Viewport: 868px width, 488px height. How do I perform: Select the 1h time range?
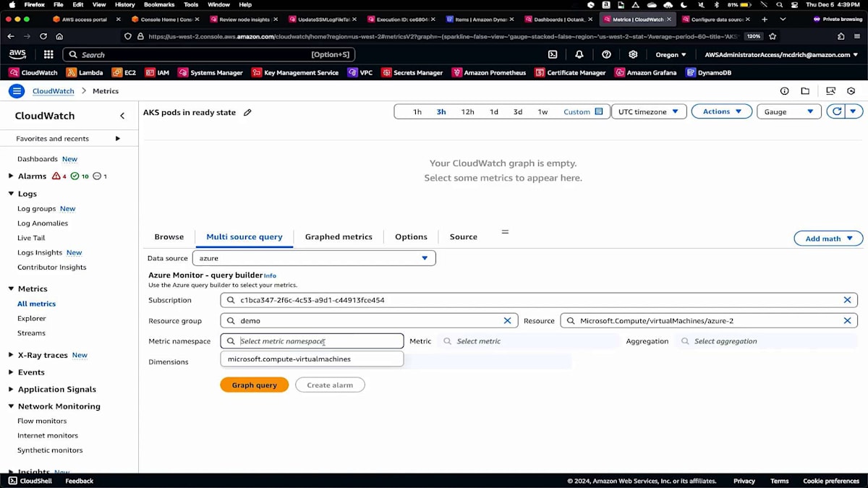pos(417,112)
